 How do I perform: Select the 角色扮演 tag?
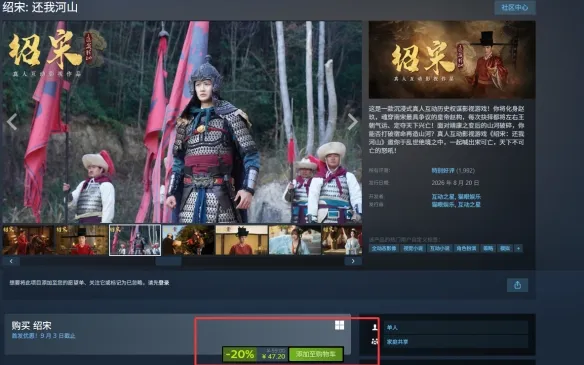point(466,248)
